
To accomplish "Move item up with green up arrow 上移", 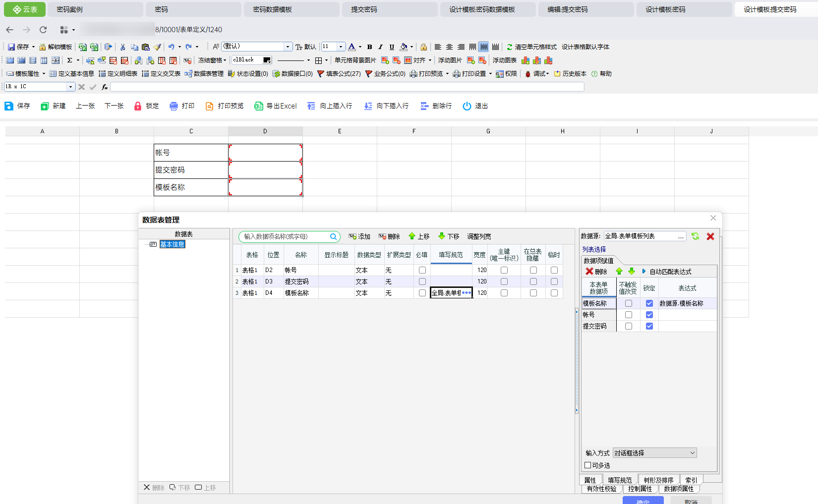I will pyautogui.click(x=418, y=236).
